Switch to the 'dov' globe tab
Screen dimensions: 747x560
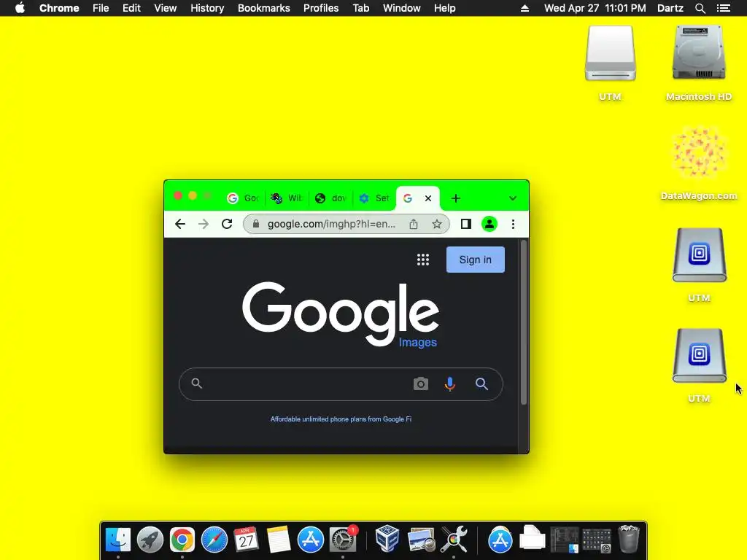click(x=330, y=198)
